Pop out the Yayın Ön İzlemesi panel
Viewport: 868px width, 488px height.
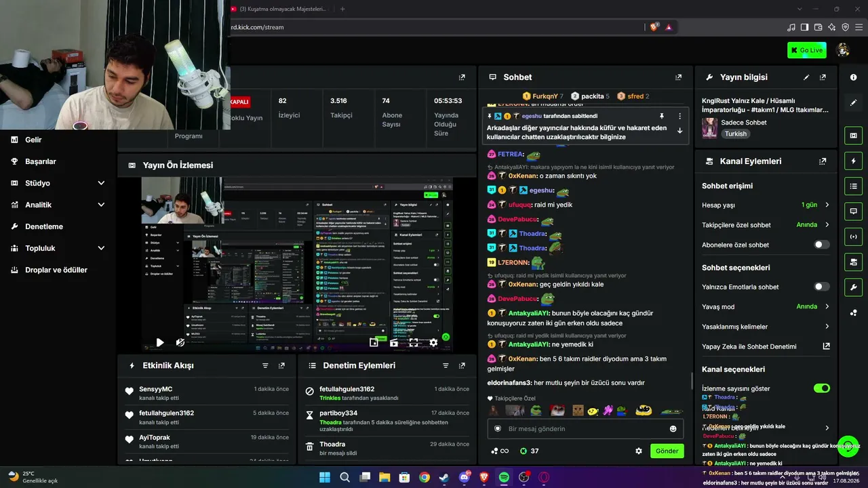462,165
